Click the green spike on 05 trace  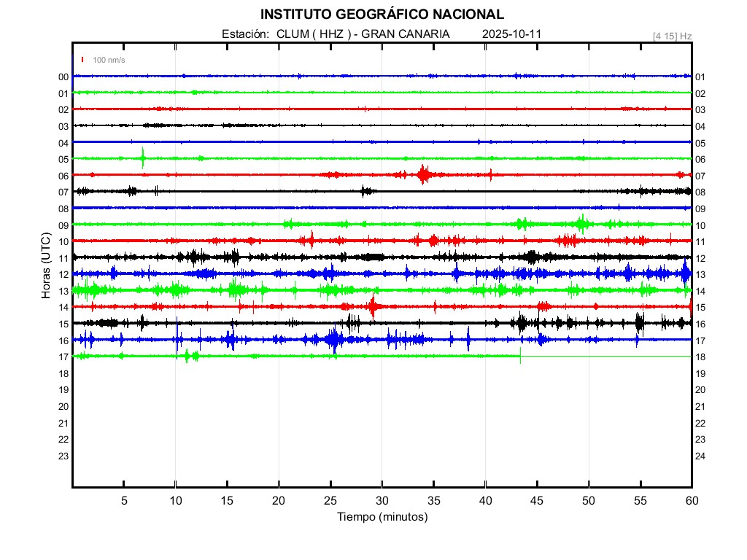pyautogui.click(x=143, y=157)
